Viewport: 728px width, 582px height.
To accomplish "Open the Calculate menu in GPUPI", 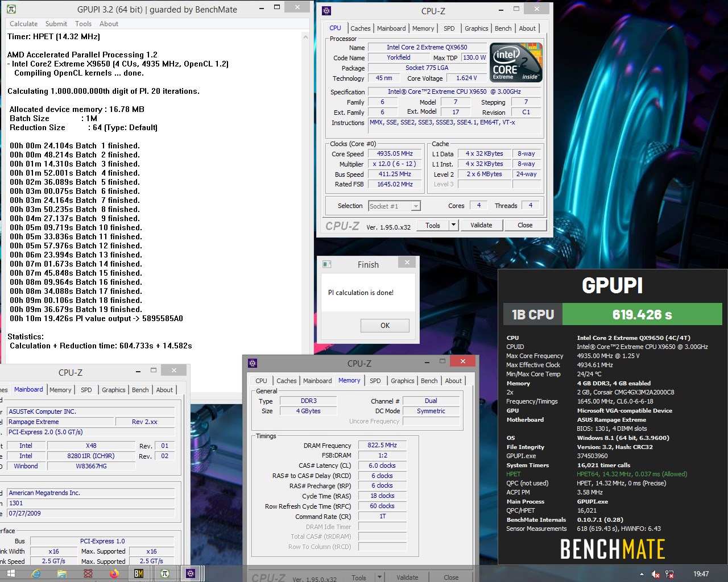I will 24,24.
